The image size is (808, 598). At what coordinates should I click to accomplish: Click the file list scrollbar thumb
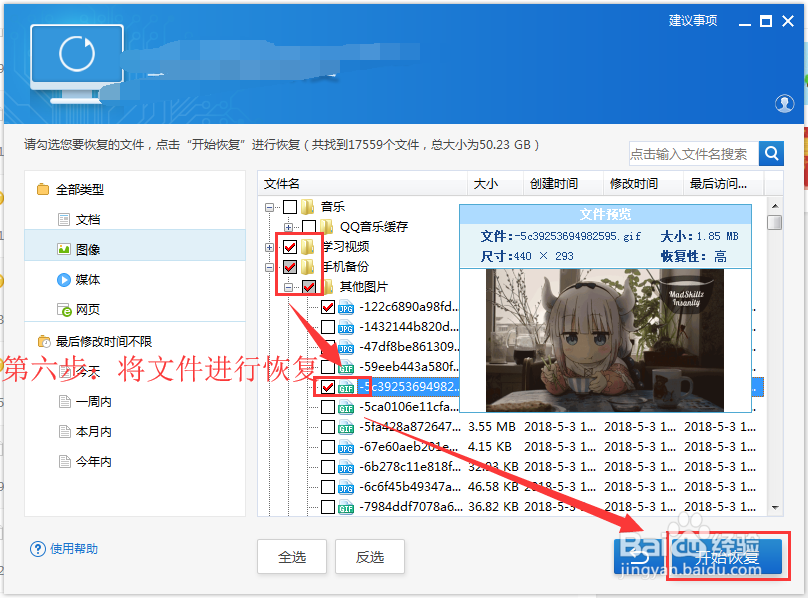775,222
